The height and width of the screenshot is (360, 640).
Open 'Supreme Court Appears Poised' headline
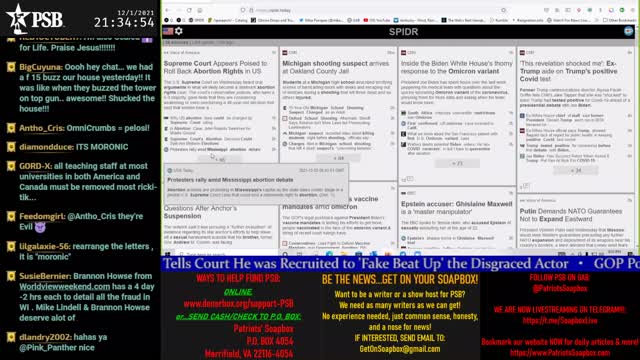215,67
